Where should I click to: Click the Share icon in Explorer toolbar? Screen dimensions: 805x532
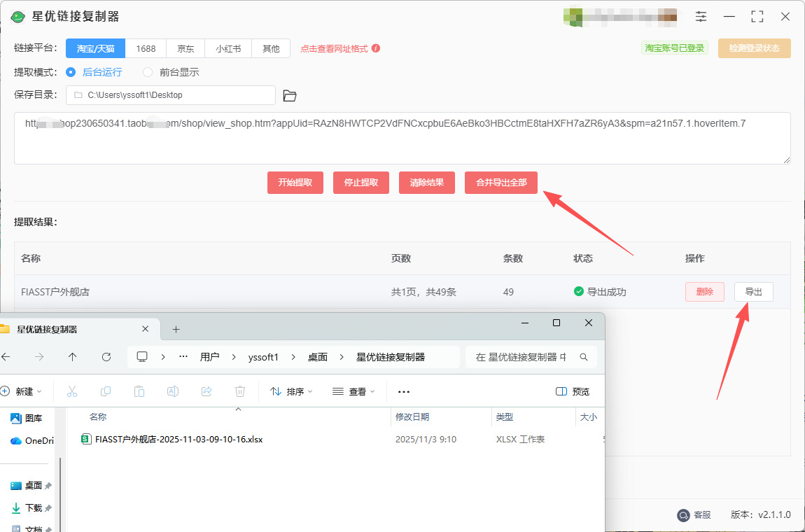[206, 391]
